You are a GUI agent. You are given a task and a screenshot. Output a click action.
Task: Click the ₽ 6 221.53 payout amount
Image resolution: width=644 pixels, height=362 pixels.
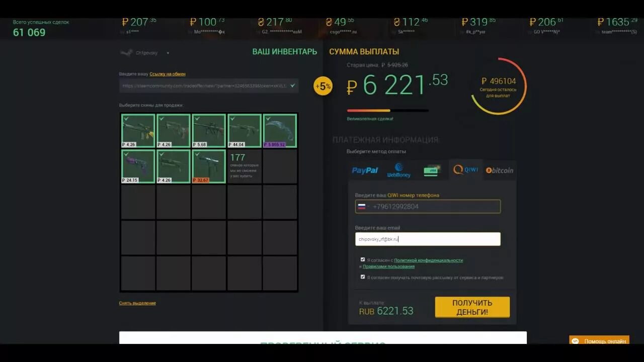[x=397, y=85]
